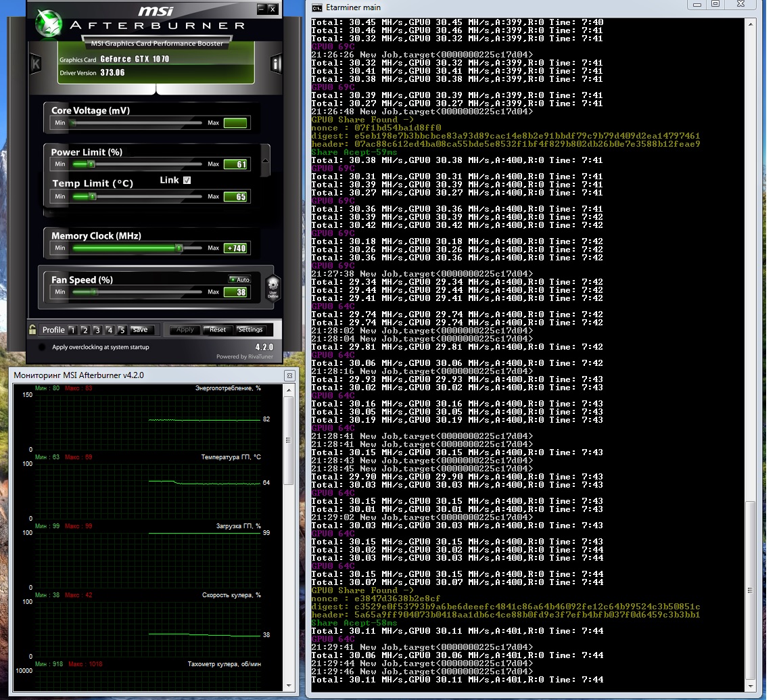779x700 pixels.
Task: Select Profile slot 5
Action: coord(122,330)
